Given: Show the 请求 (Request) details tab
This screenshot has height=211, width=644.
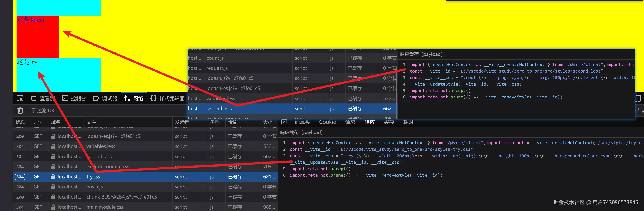Looking at the screenshot, I should [350, 122].
